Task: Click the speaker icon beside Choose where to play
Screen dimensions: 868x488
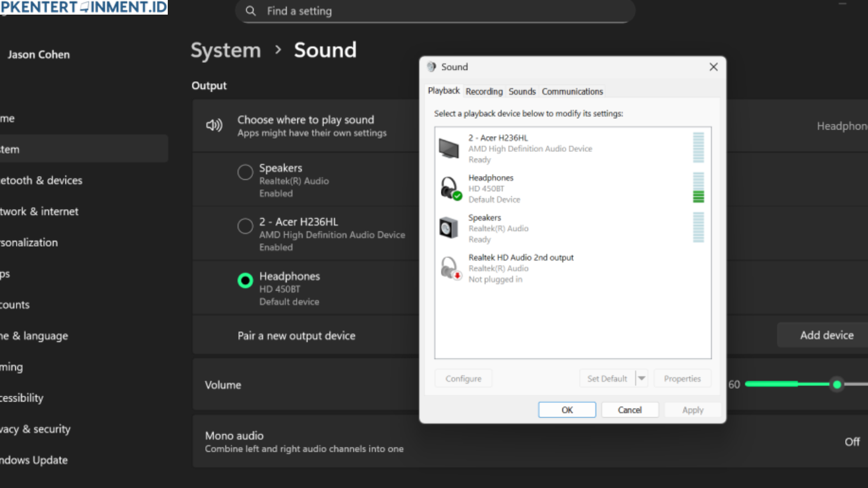Action: tap(215, 125)
